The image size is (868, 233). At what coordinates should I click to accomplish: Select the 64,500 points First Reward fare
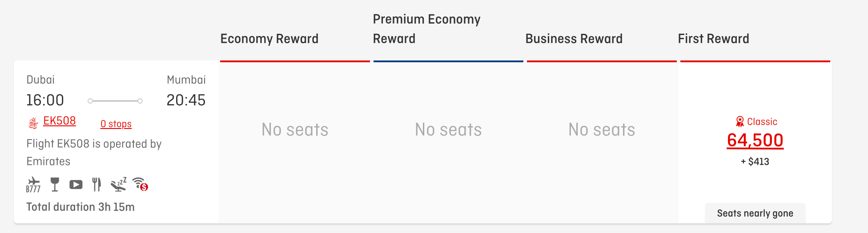click(755, 141)
